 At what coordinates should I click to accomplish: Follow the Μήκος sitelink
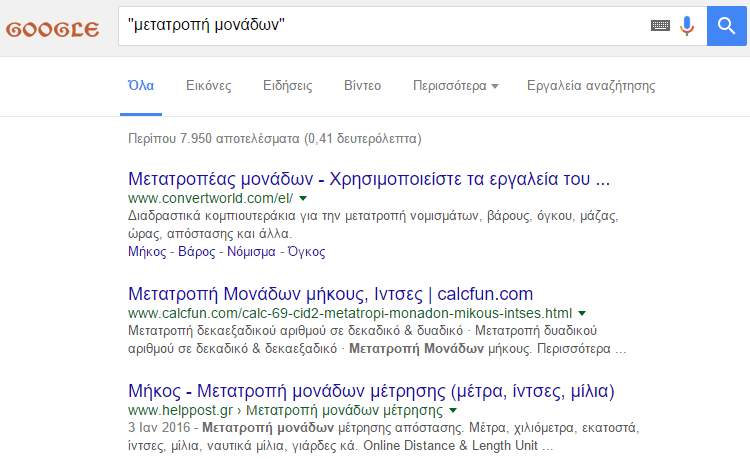coord(147,251)
